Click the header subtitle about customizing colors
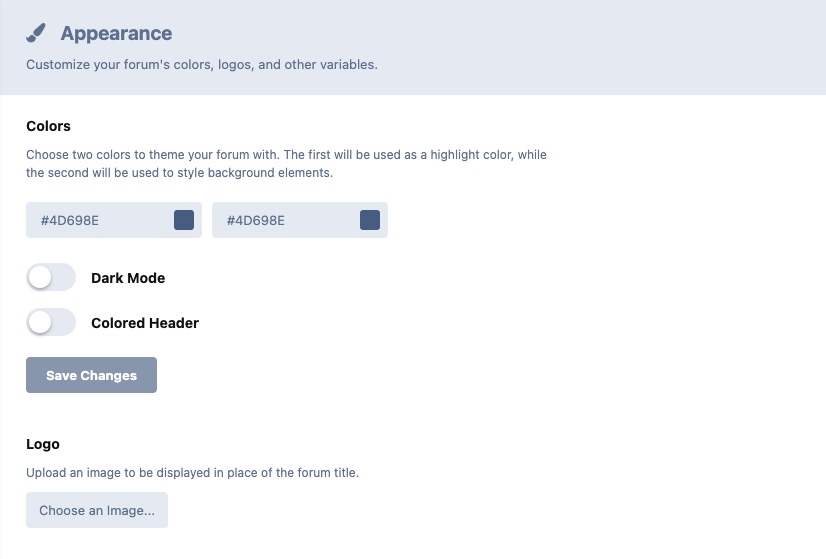 [201, 65]
